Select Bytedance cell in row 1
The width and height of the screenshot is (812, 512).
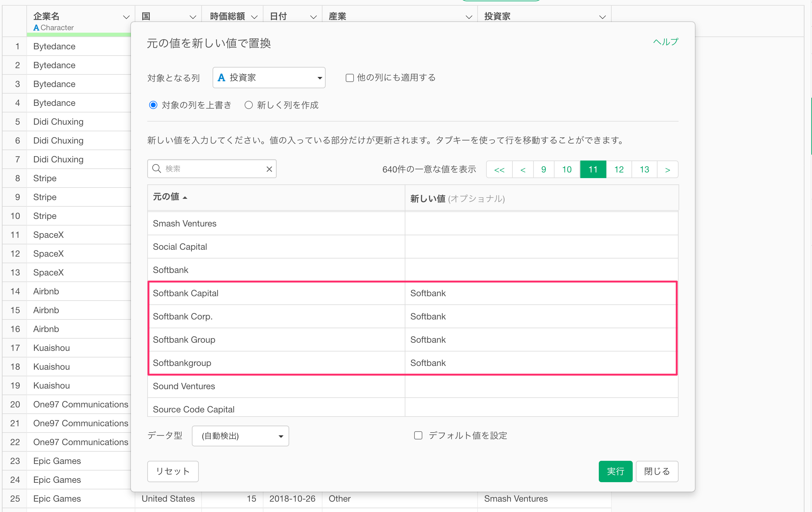point(78,46)
